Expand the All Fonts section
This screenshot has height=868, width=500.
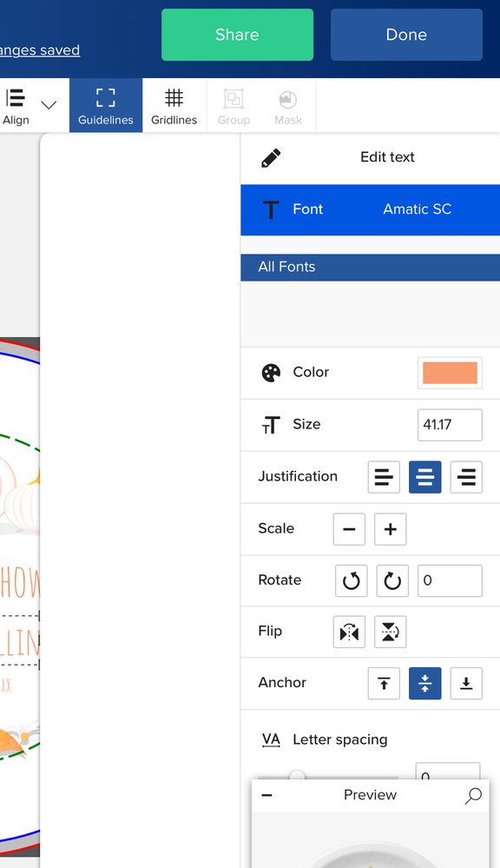[x=370, y=268]
